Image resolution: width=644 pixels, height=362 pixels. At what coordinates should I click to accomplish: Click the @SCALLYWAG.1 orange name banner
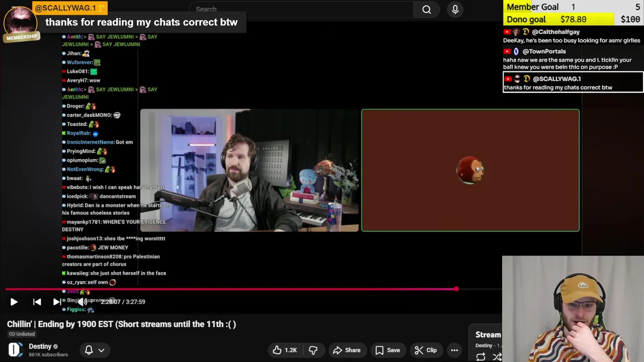pos(69,8)
